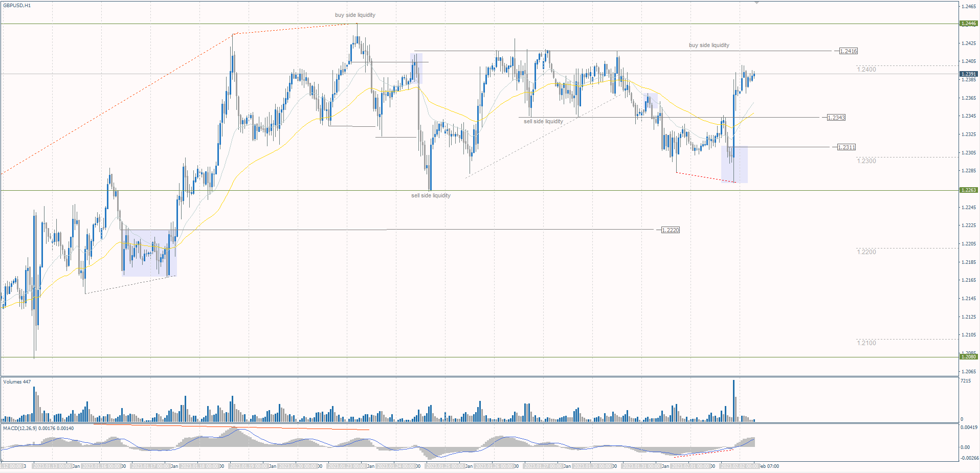
Task: Click the 1.2345 value on the price scale
Action: [969, 116]
